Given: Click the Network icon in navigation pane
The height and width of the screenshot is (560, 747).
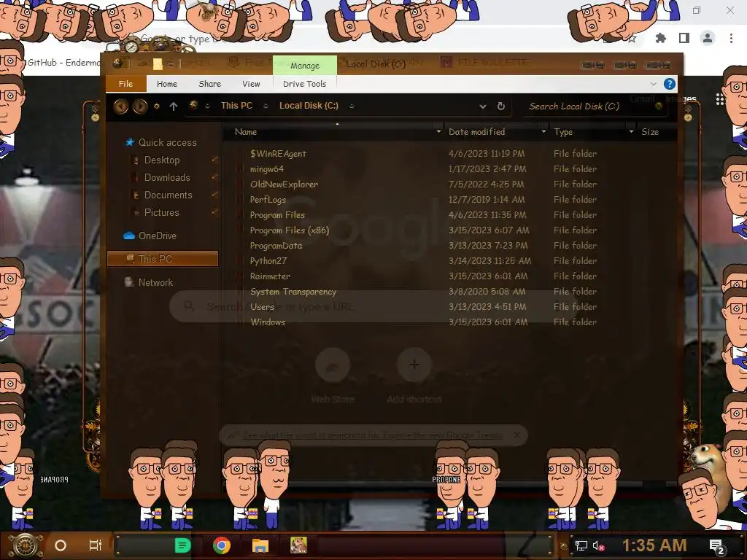Looking at the screenshot, I should click(128, 282).
